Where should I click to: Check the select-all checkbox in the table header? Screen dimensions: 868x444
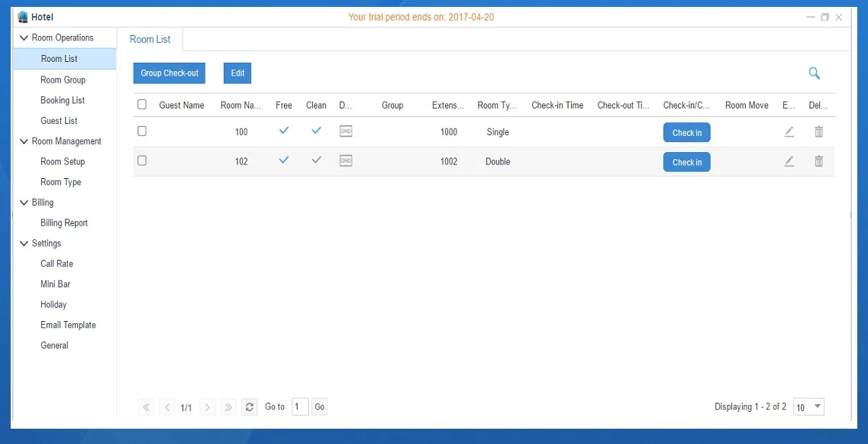(142, 105)
